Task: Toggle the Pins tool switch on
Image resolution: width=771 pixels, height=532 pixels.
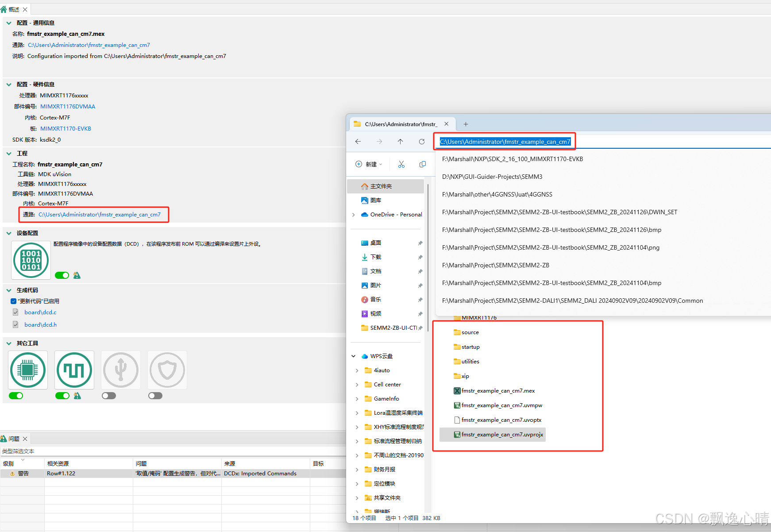Action: pyautogui.click(x=15, y=396)
